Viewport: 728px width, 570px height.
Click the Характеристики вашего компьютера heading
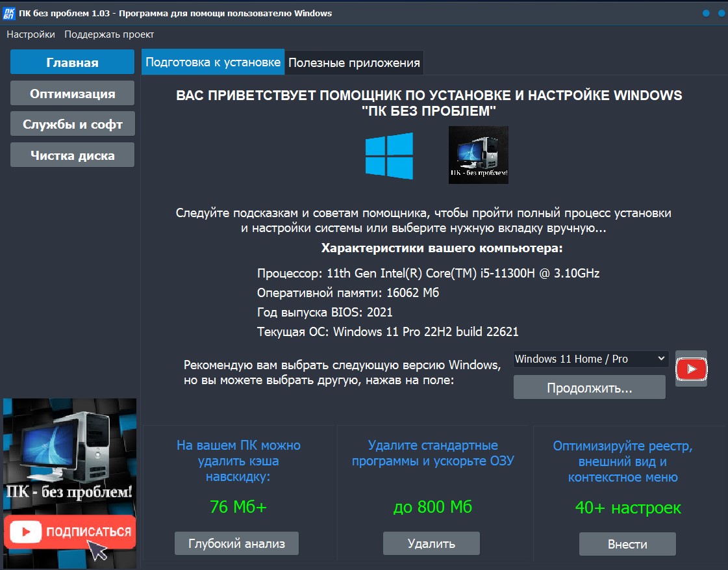pos(442,248)
